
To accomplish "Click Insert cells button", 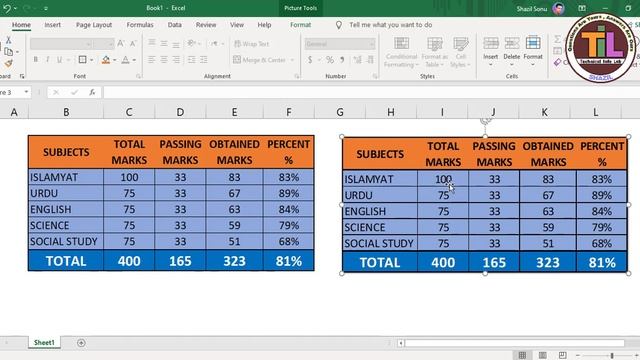I will 491,51.
